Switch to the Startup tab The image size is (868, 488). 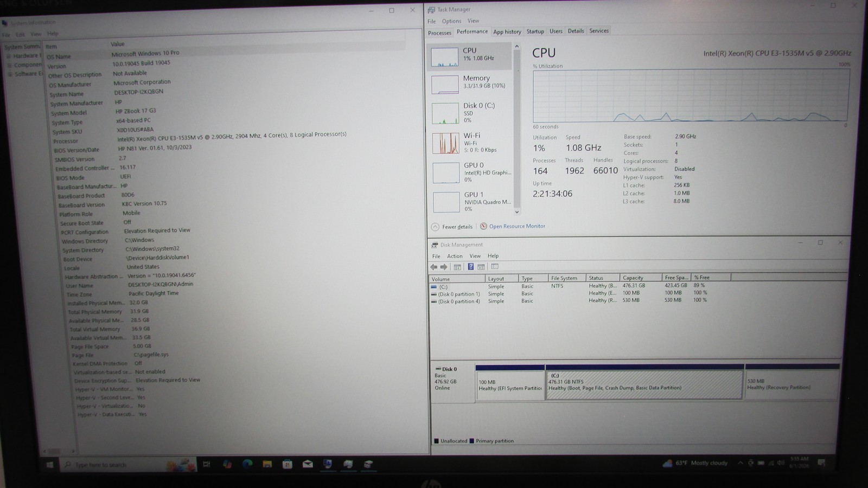[x=535, y=31]
